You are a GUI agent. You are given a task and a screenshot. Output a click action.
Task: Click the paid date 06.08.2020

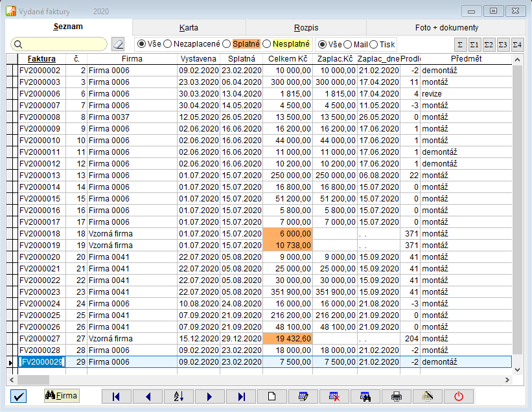378,176
